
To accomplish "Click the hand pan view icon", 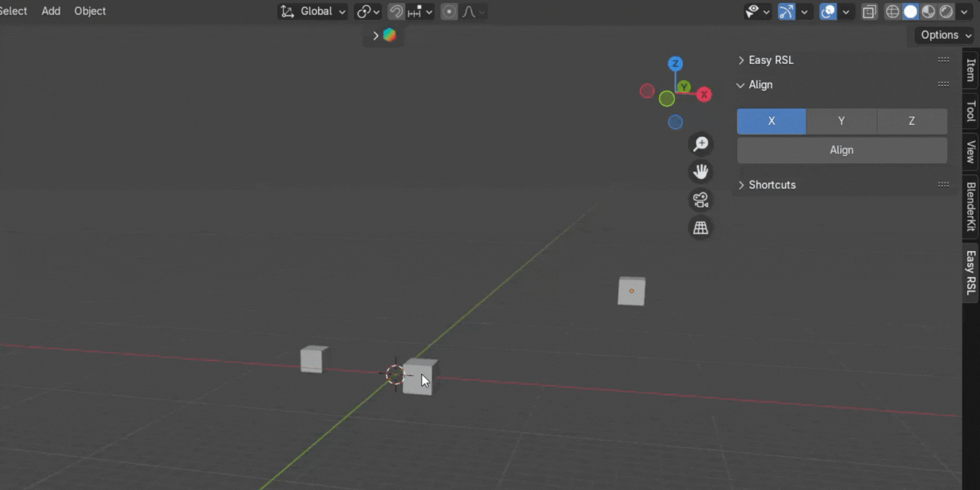I will coord(701,172).
